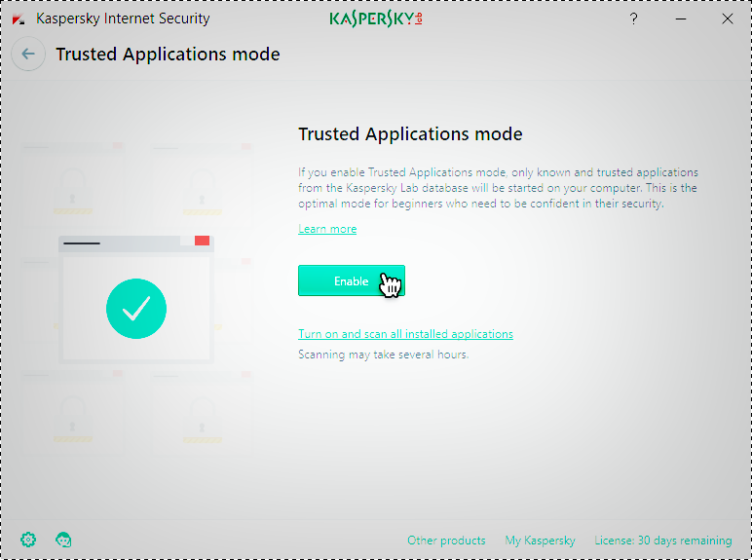Close the Kaspersky Internet Security window
The height and width of the screenshot is (560, 752).
727,19
